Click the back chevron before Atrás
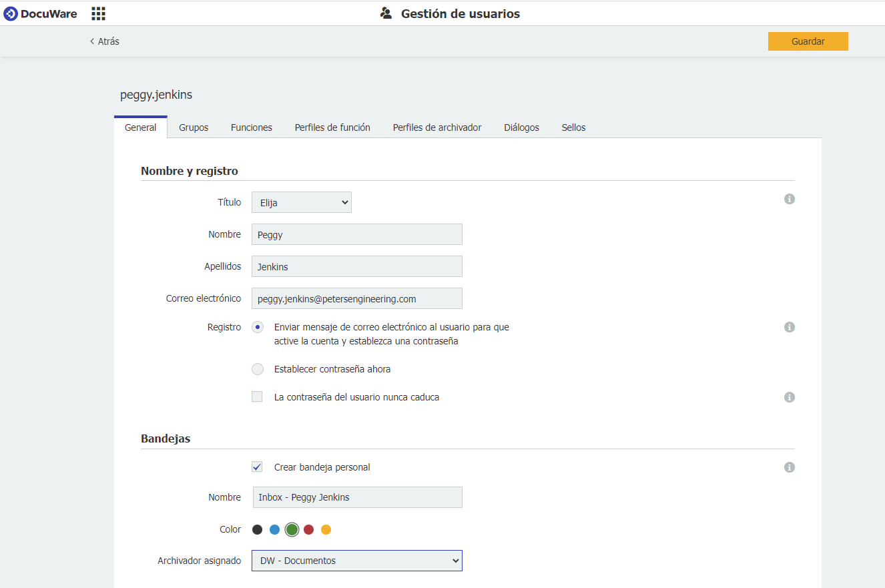 tap(91, 41)
